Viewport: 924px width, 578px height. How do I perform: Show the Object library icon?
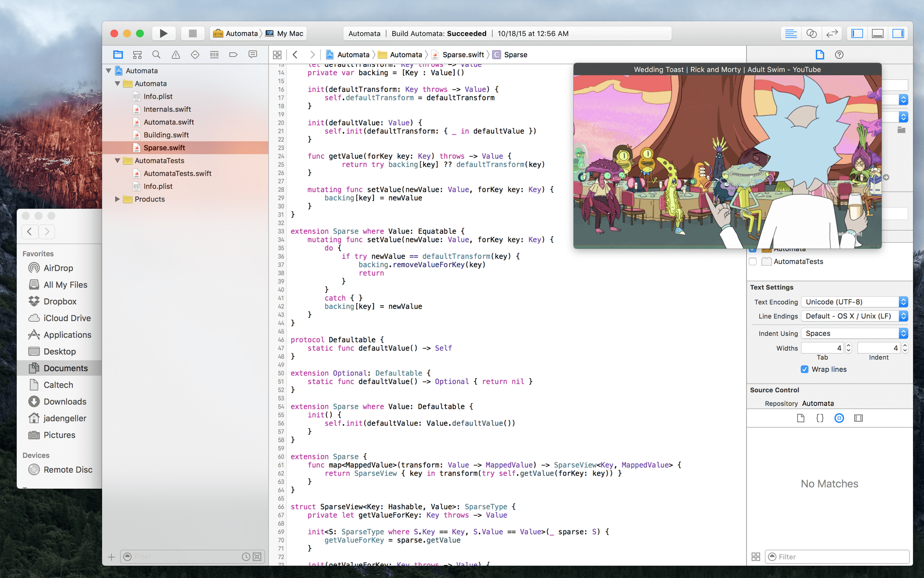point(839,418)
